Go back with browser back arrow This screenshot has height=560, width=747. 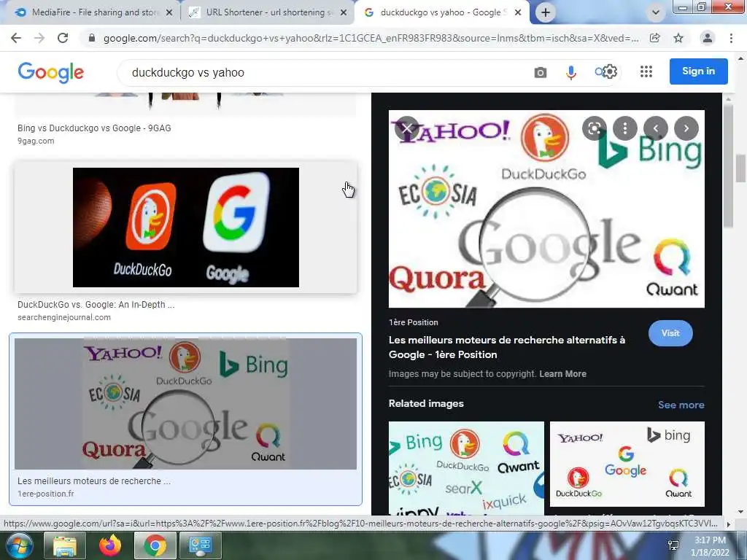[x=16, y=38]
